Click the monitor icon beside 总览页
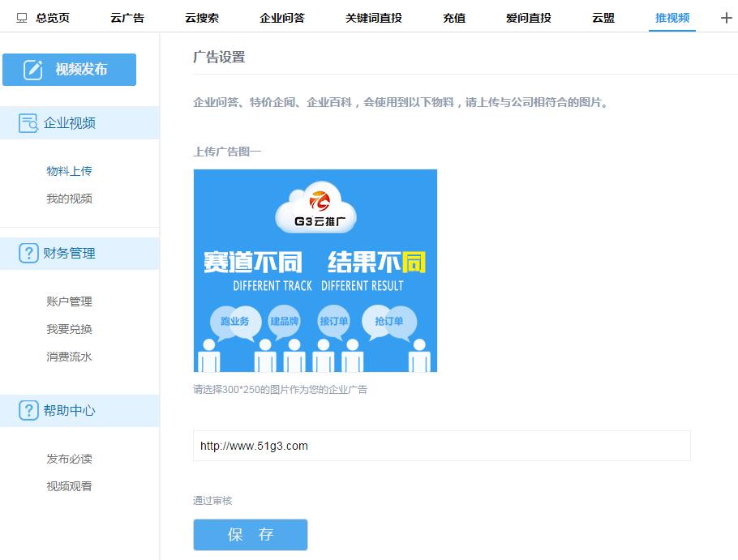This screenshot has height=560, width=738. [22, 18]
